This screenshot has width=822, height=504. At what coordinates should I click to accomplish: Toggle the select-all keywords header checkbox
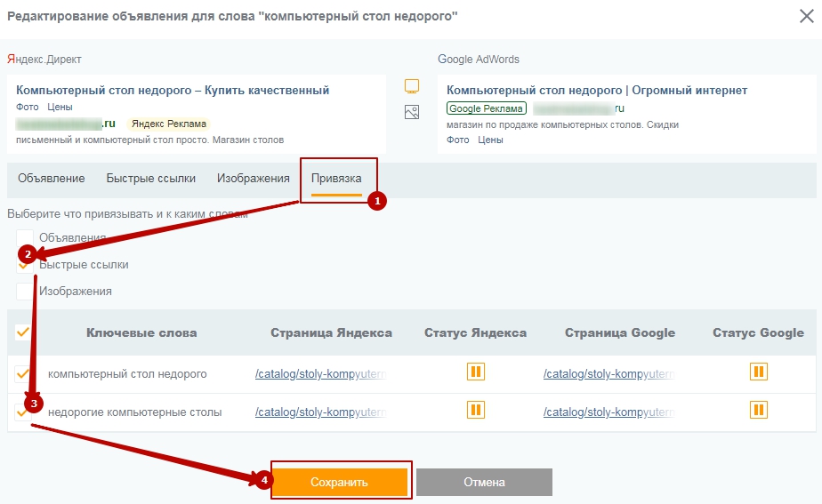pos(24,332)
